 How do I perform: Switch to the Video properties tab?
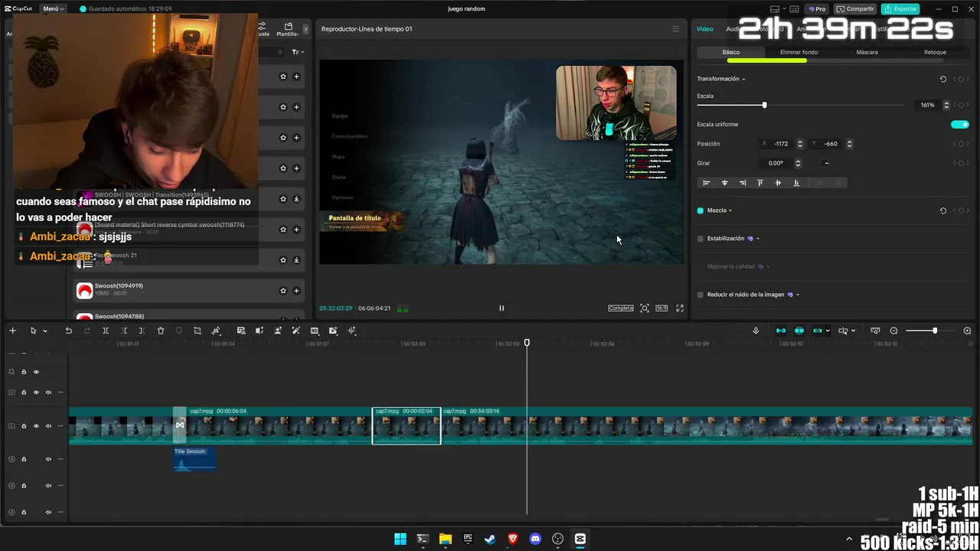tap(704, 29)
